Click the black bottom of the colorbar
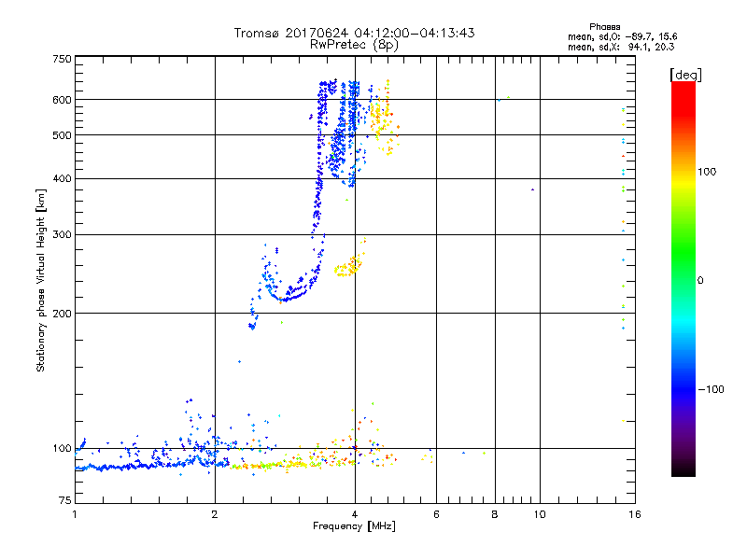The width and height of the screenshot is (747, 560). 683,471
